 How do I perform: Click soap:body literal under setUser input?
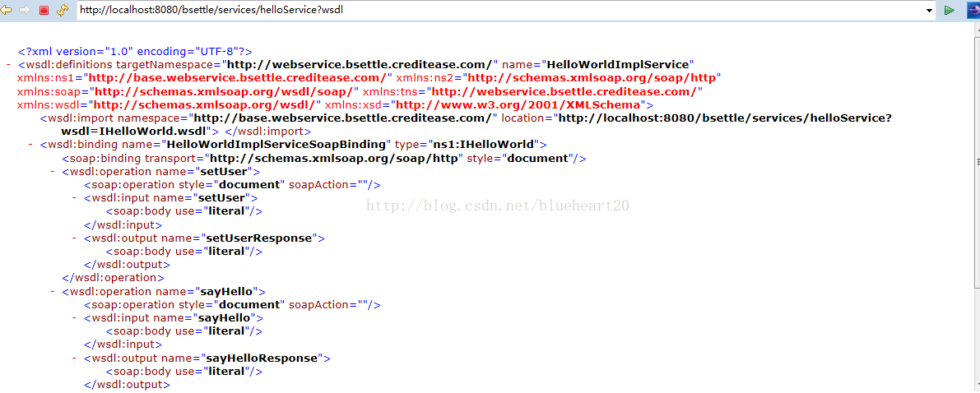(x=183, y=211)
